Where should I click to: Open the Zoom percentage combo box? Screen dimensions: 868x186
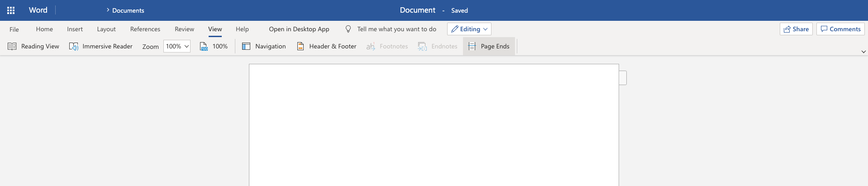tap(177, 46)
